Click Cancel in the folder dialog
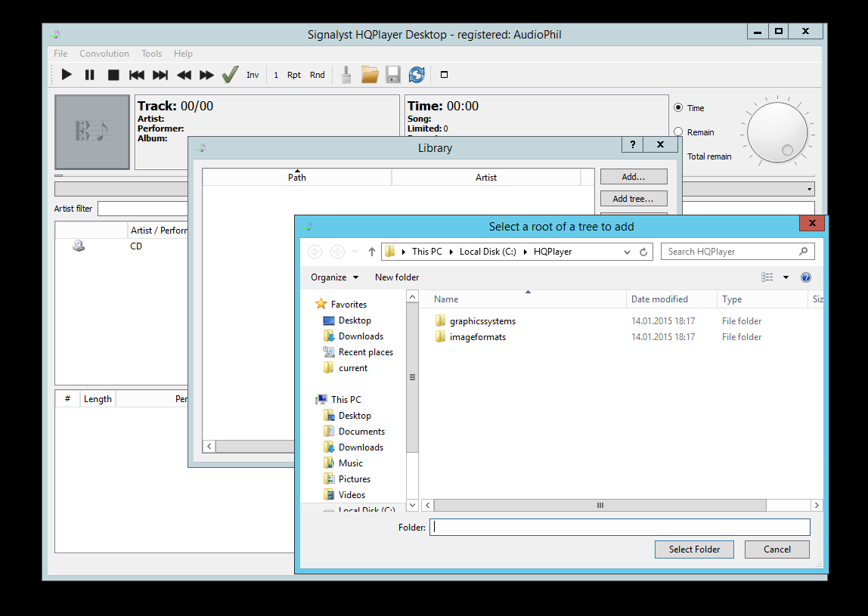The width and height of the screenshot is (868, 616). coord(777,549)
